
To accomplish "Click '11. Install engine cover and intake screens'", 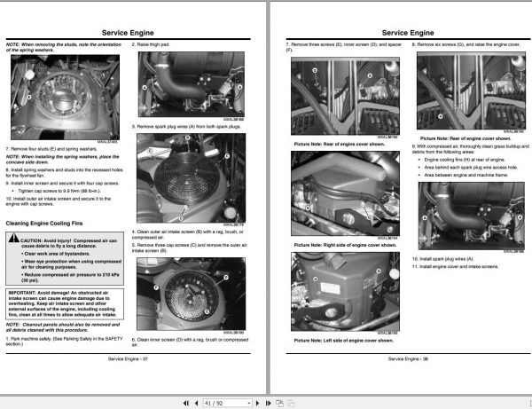I will [455, 266].
